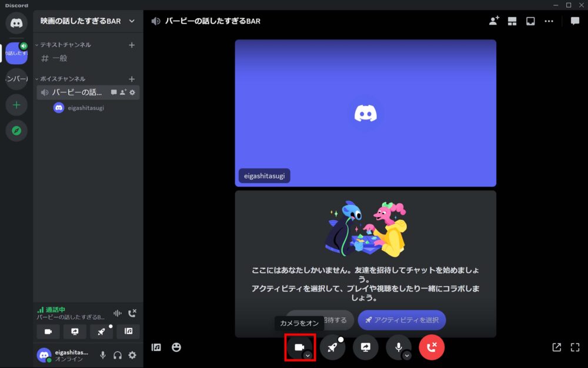588x368 pixels.
Task: Create a channel in ボイスチャンネル
Action: [132, 79]
